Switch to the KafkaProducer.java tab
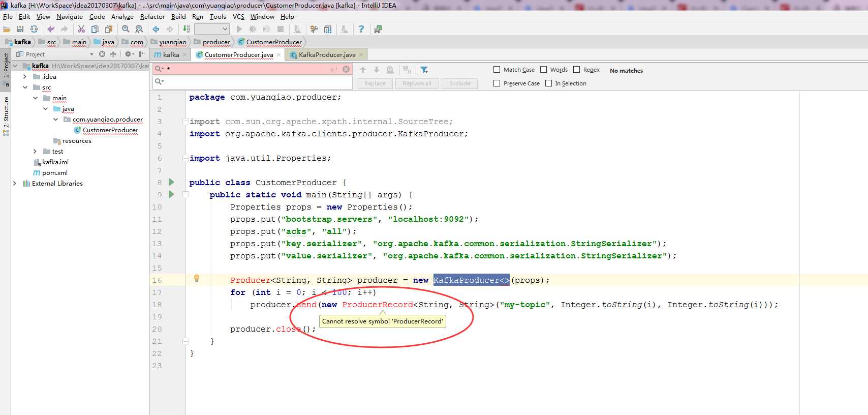 point(327,54)
